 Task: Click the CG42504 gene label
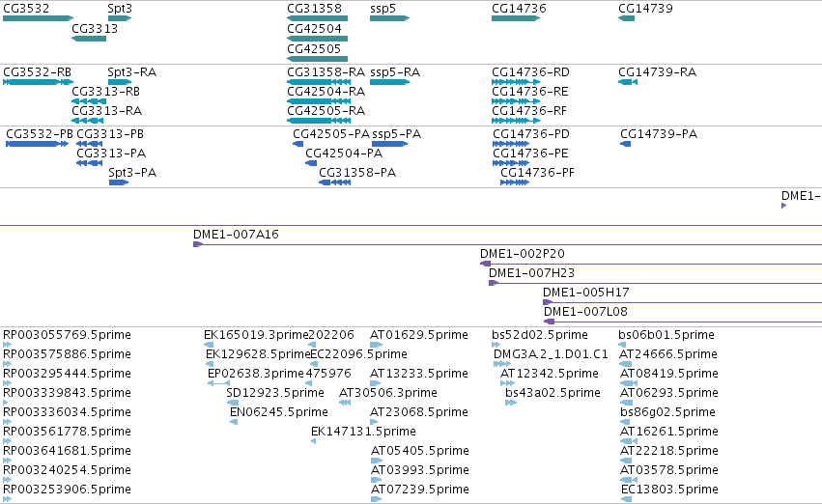[314, 28]
